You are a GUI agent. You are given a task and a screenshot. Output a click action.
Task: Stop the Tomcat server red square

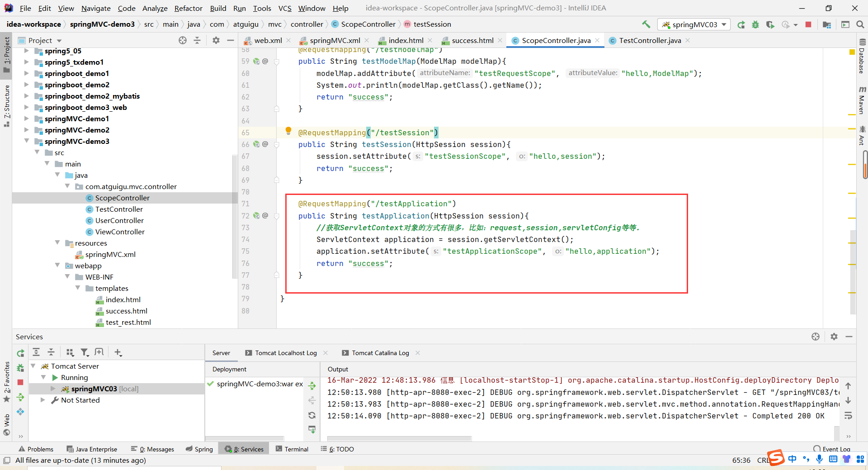20,382
